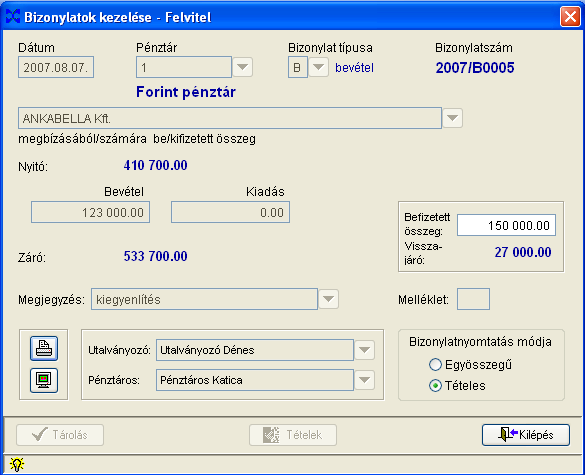585x475 pixels.
Task: Open the Megjegyzés dropdown arrow
Action: pos(328,299)
